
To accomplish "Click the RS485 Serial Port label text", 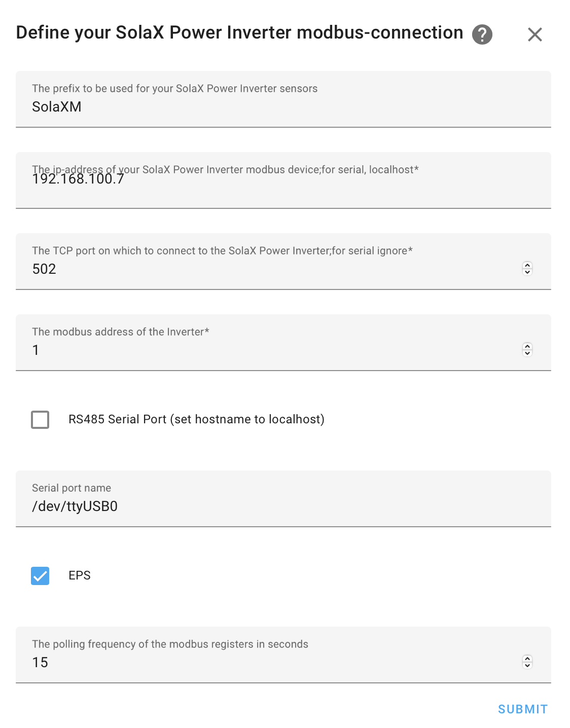I will point(196,419).
